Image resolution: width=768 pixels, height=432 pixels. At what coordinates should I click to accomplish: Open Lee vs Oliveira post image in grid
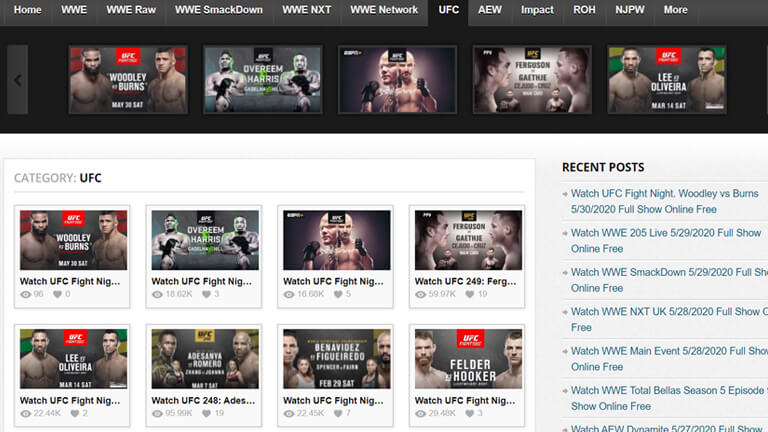click(73, 359)
